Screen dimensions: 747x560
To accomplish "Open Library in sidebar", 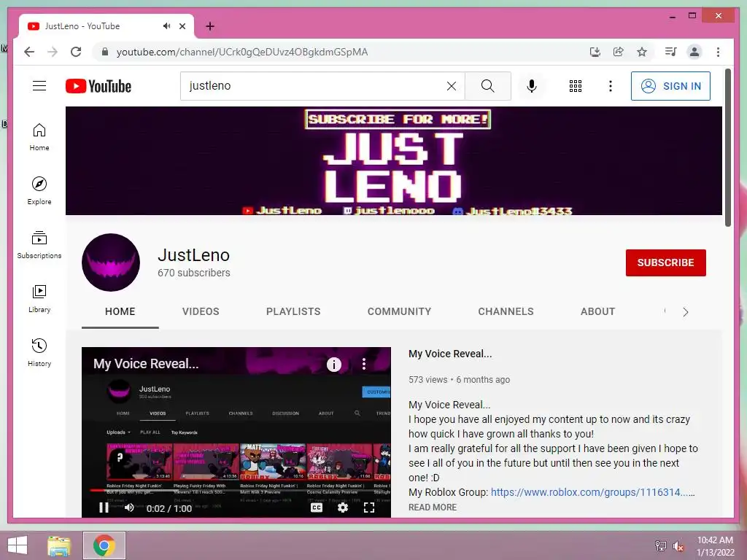I will (x=39, y=298).
